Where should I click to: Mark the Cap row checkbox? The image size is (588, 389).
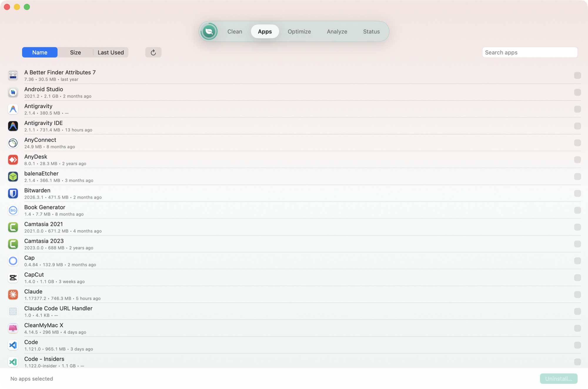[577, 261]
